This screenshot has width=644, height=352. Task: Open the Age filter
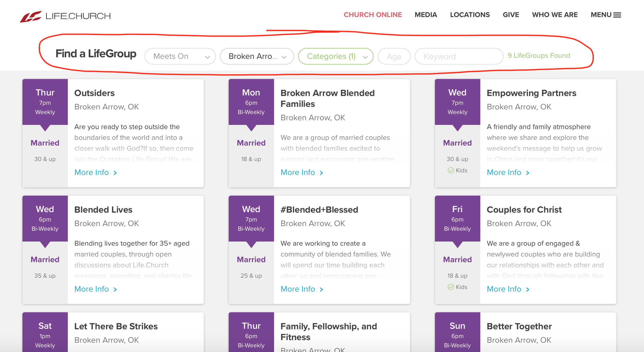click(394, 56)
